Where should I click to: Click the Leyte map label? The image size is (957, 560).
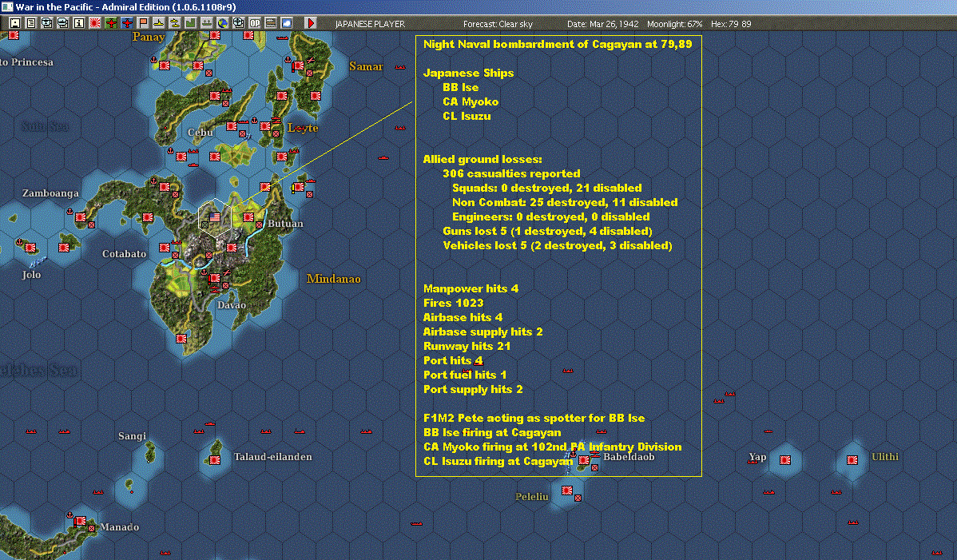coord(303,128)
